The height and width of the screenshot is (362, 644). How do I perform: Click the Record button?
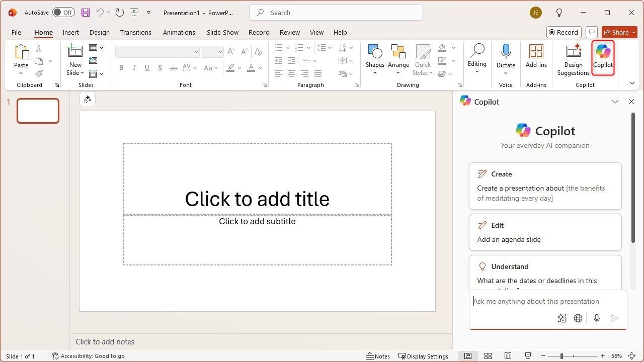564,32
